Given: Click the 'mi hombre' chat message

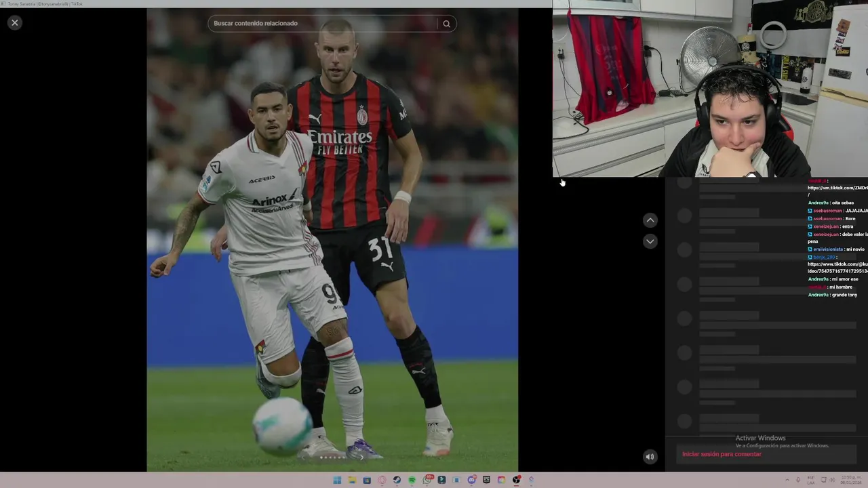Looking at the screenshot, I should point(841,287).
